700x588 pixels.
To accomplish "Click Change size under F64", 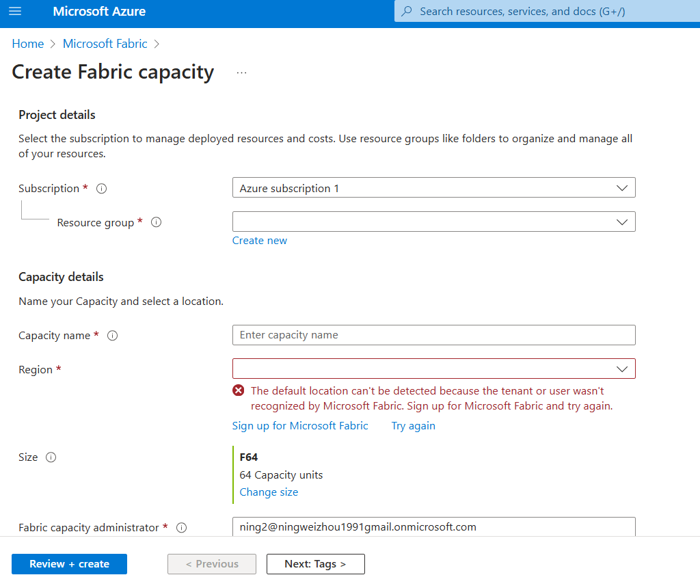I will click(x=269, y=492).
